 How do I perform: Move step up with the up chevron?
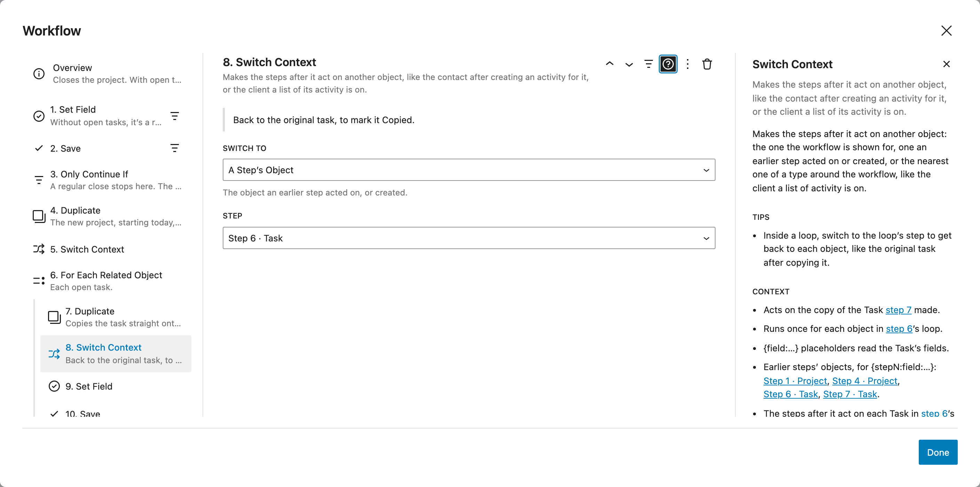[609, 64]
